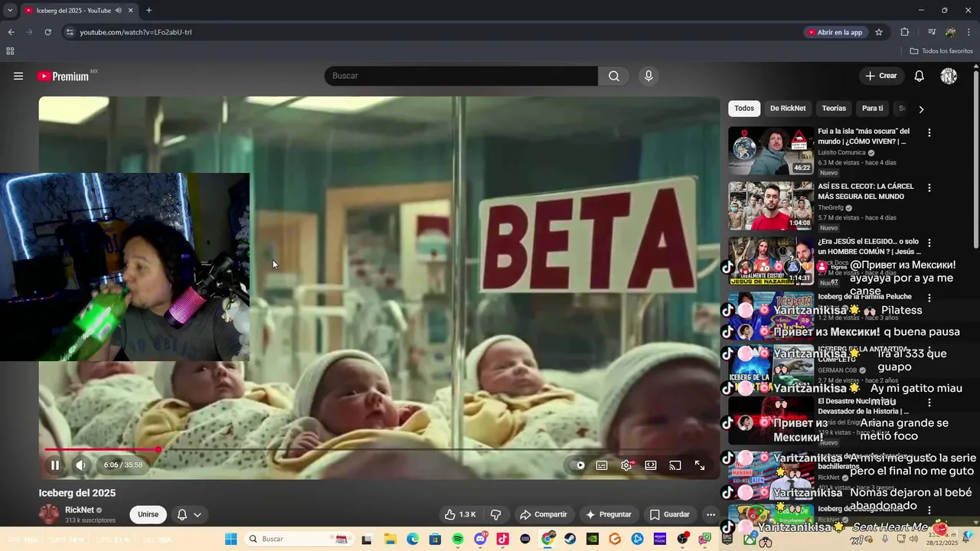Screen dimensions: 980x551
Task: Click the Unirse join button
Action: (149, 514)
